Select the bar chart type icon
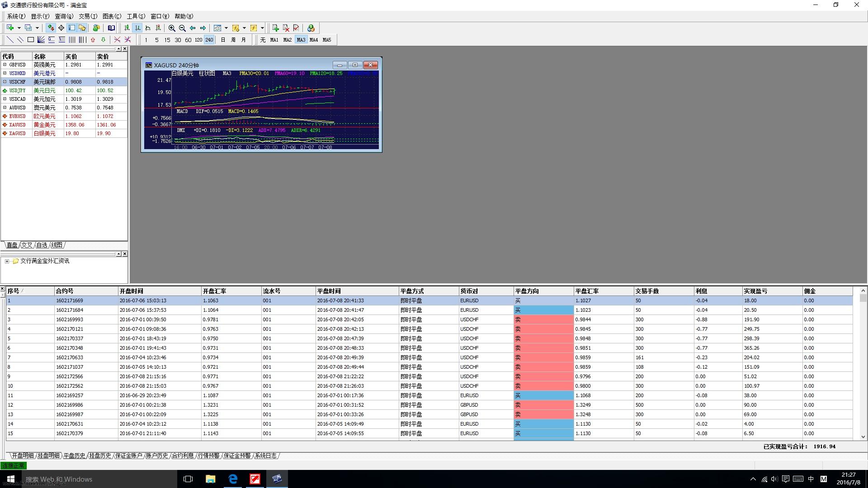868x488 pixels. [137, 28]
